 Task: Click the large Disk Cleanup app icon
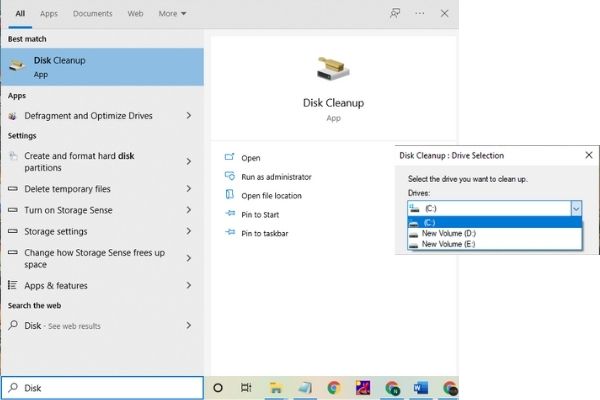click(333, 69)
